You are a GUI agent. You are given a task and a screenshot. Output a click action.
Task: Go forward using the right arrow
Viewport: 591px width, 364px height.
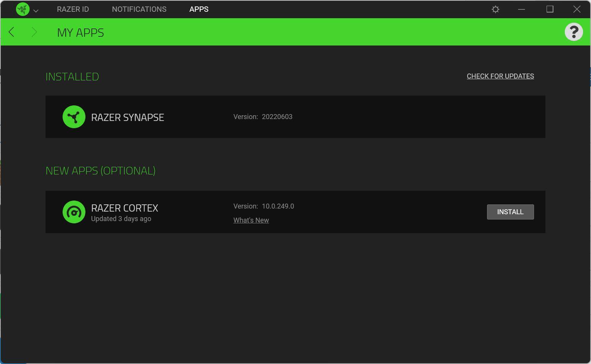(34, 32)
